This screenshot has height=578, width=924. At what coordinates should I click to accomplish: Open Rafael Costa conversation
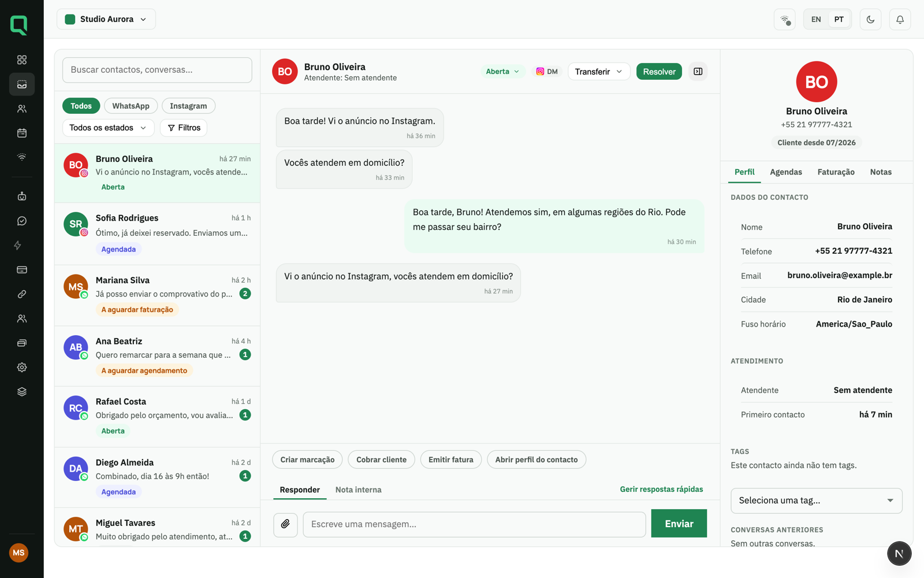[157, 417]
